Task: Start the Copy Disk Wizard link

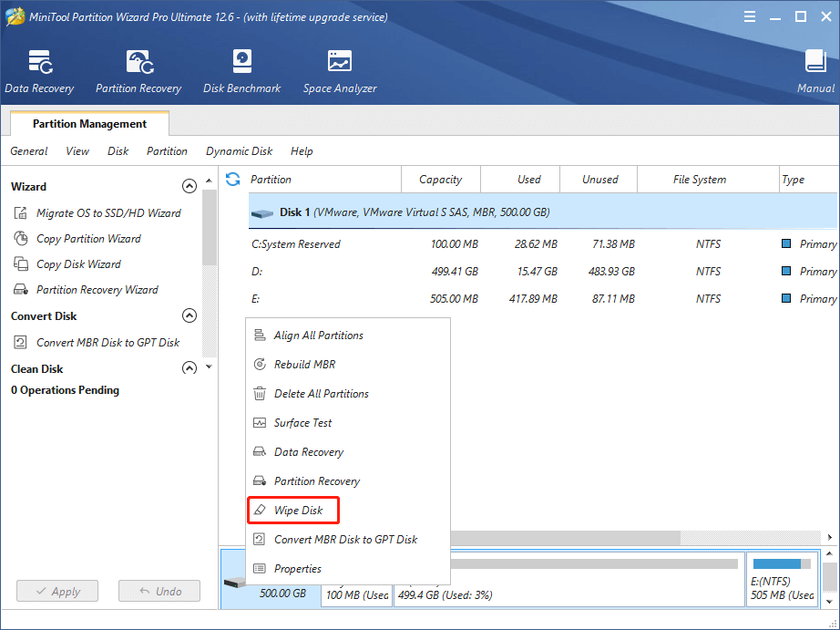Action: [78, 264]
